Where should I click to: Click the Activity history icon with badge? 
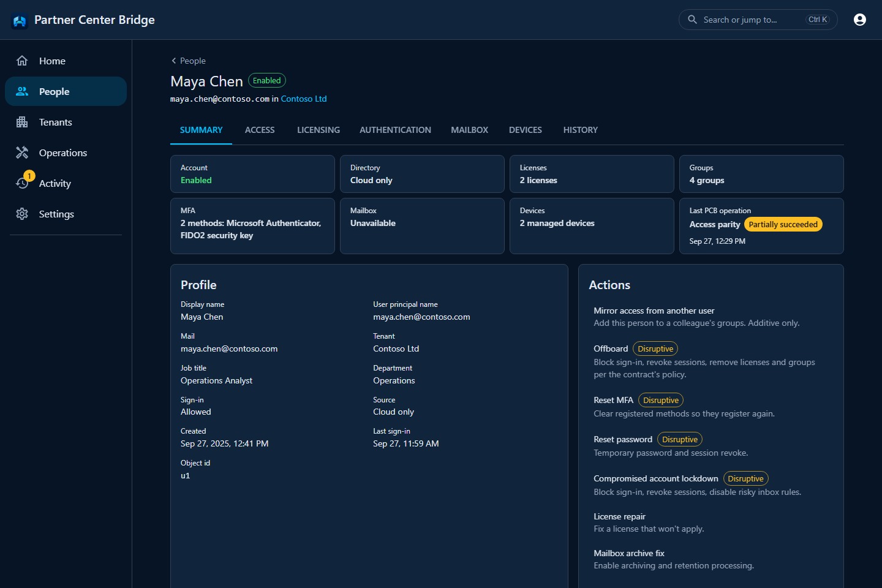(23, 182)
